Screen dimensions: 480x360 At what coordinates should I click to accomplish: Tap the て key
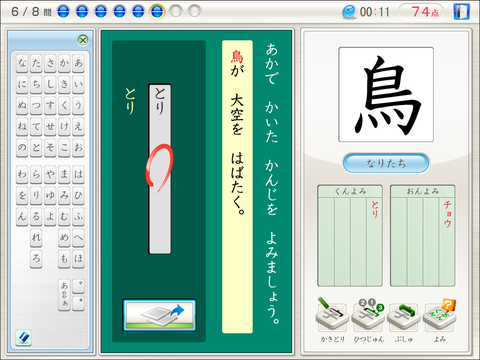36,126
